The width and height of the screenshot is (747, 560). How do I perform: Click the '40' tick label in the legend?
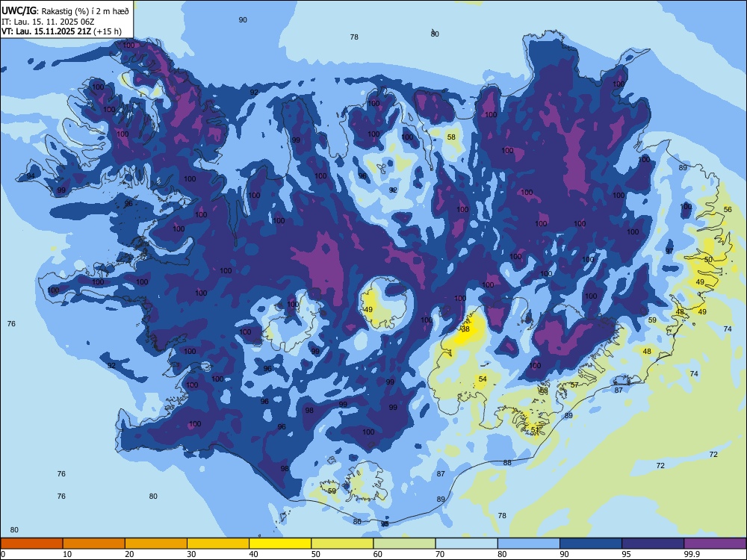[x=253, y=554]
